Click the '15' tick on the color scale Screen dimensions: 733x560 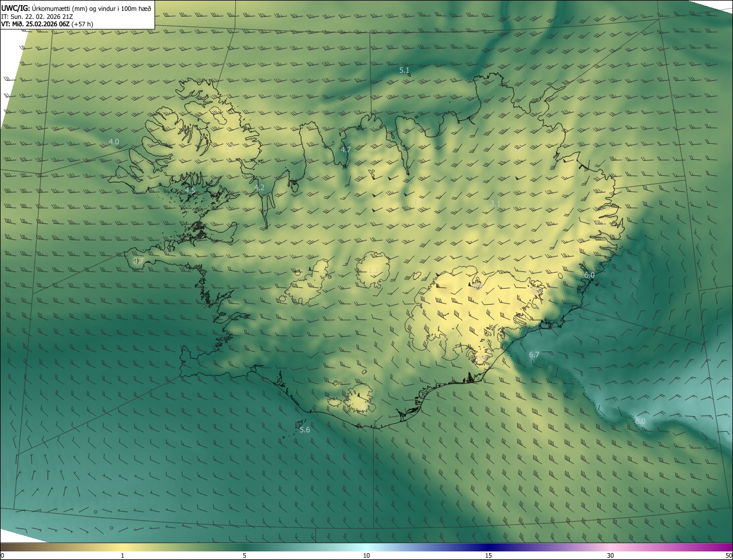pos(488,555)
